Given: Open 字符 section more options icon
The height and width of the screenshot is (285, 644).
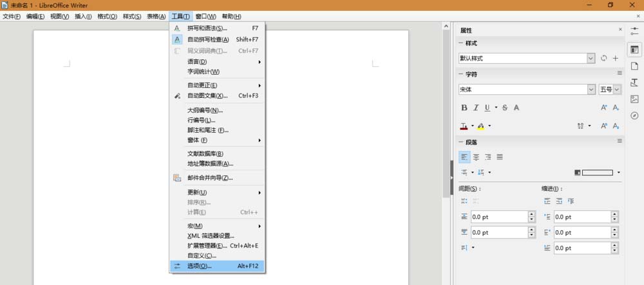Looking at the screenshot, I should coord(620,74).
